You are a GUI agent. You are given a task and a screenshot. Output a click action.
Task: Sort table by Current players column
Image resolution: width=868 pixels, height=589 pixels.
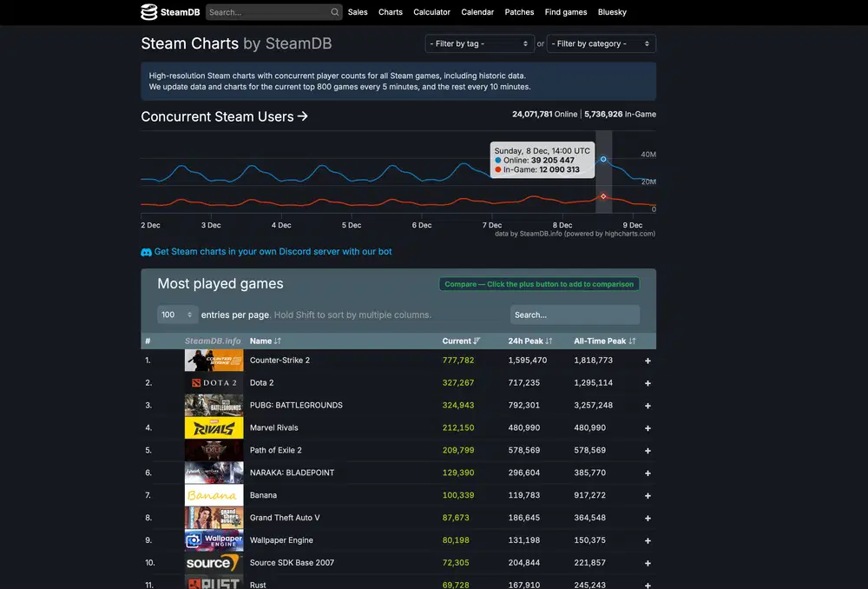[461, 341]
